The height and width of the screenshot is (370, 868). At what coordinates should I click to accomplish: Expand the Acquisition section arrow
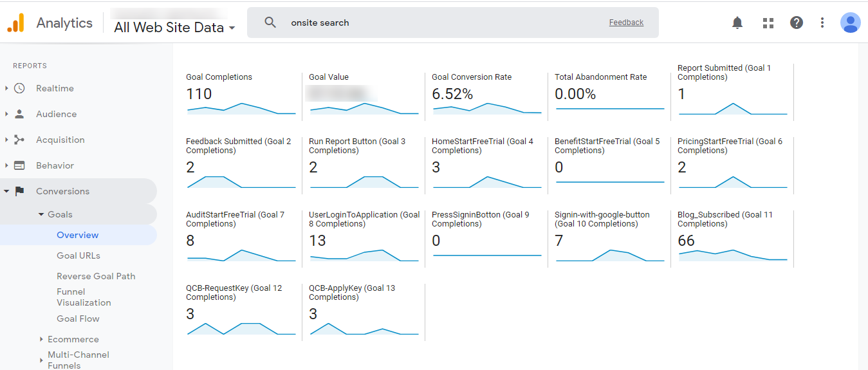point(6,140)
